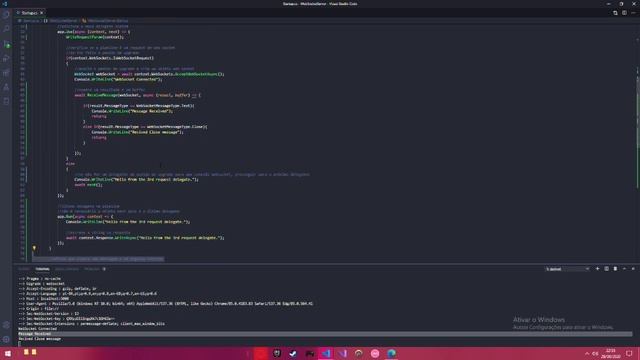Create a new terminal with the plus icon
Screen dimensions: 640x360
click(x=598, y=269)
